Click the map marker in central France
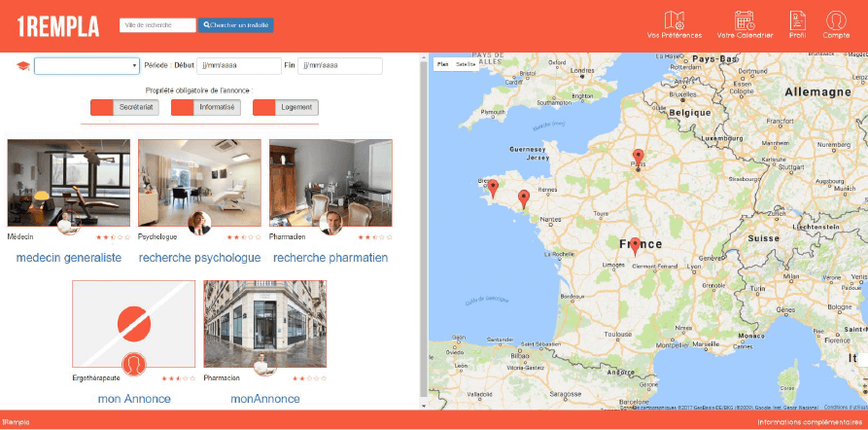The width and height of the screenshot is (868, 430). coord(635,245)
